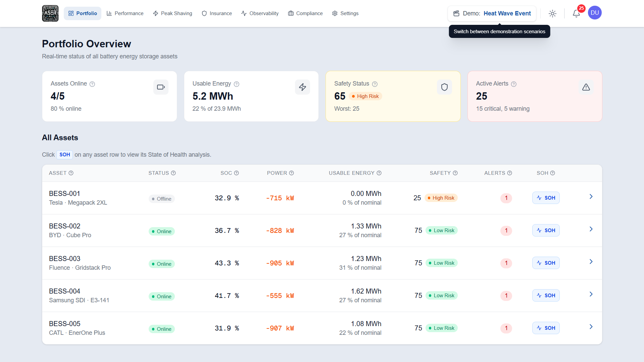Click shield icon in Safety Status card
This screenshot has height=362, width=644.
pos(445,87)
